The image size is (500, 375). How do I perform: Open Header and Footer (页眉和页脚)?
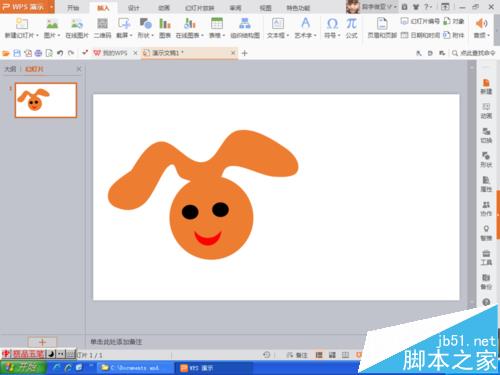(382, 28)
